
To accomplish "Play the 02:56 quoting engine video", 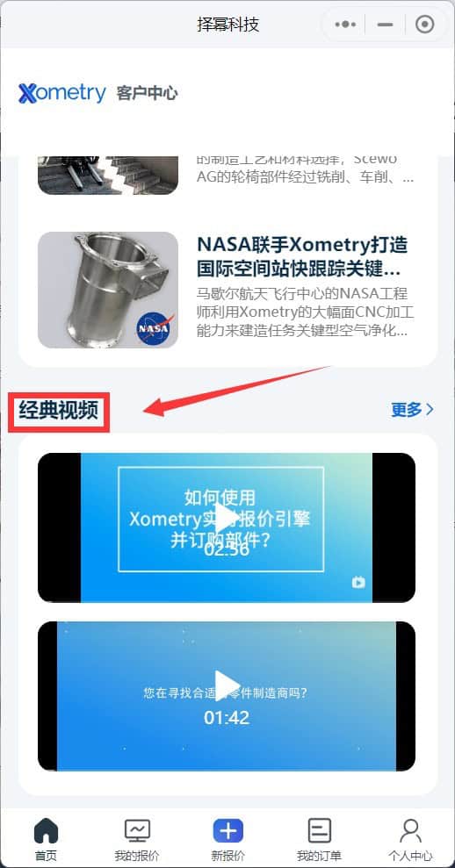I will tap(226, 519).
